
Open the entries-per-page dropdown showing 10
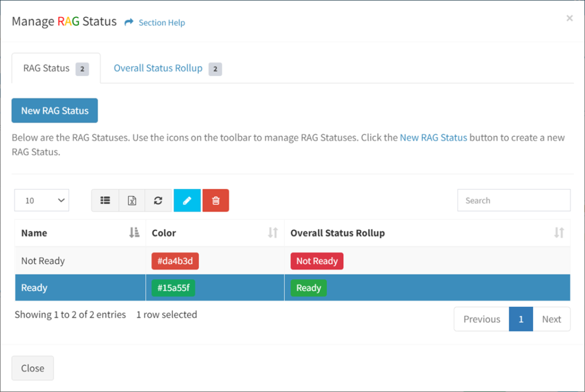41,200
